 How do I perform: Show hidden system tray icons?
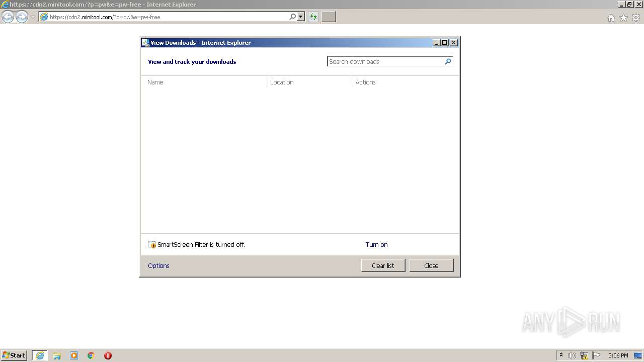[x=561, y=355]
